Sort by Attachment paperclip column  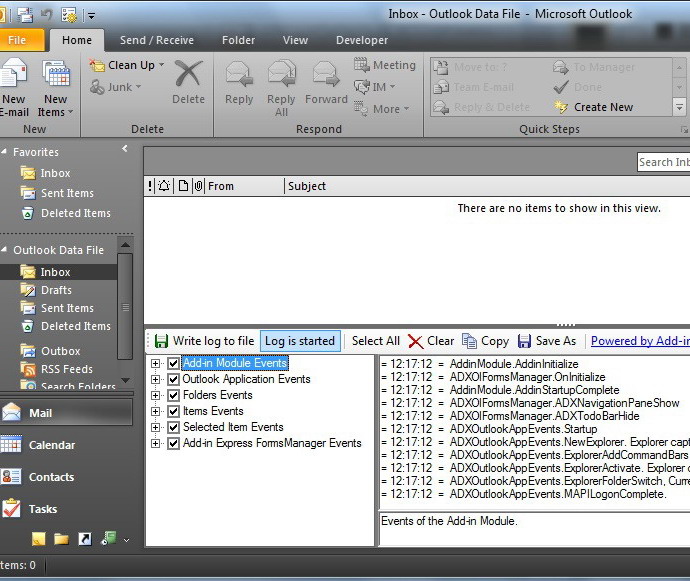pyautogui.click(x=198, y=186)
